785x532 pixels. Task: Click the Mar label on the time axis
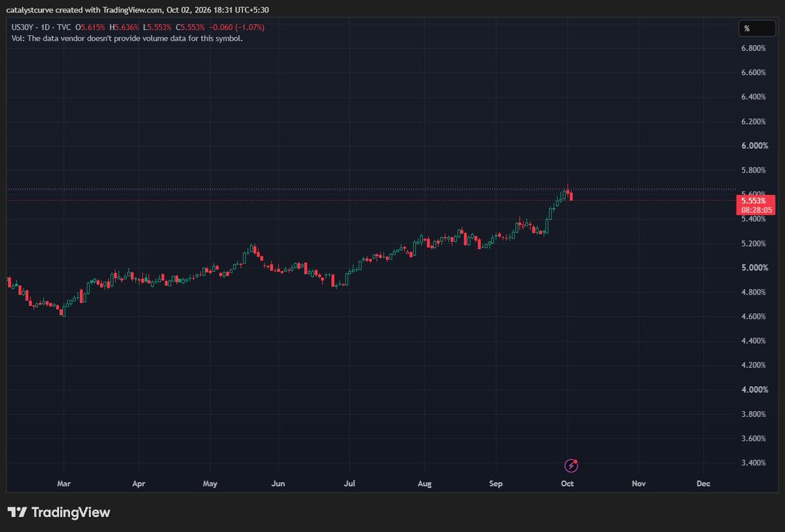tap(63, 484)
